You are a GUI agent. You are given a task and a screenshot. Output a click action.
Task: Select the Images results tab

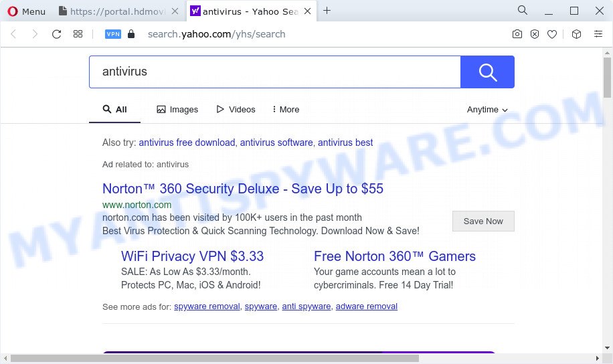tap(177, 110)
